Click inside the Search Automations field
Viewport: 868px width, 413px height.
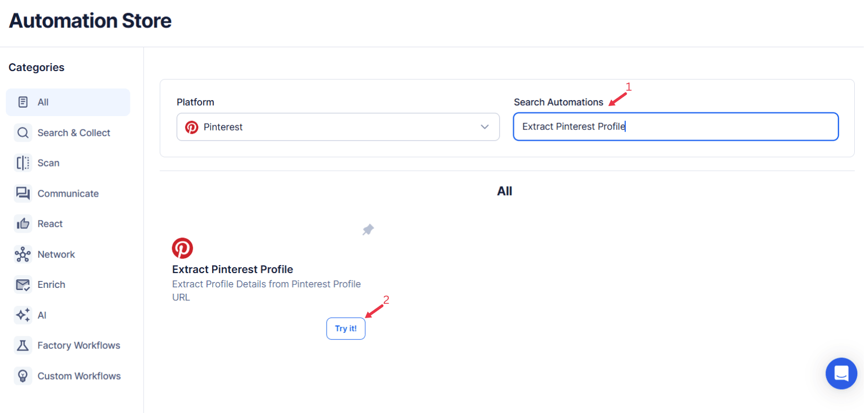click(x=675, y=127)
